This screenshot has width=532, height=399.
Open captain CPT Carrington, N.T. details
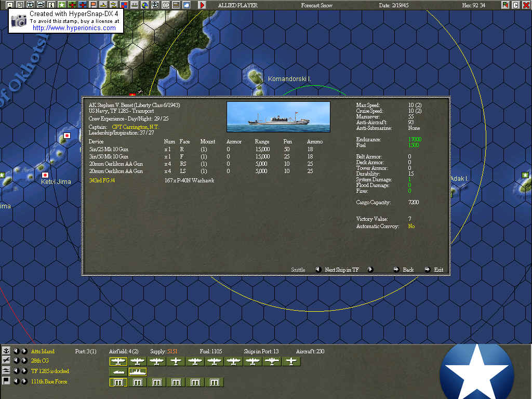(136, 126)
